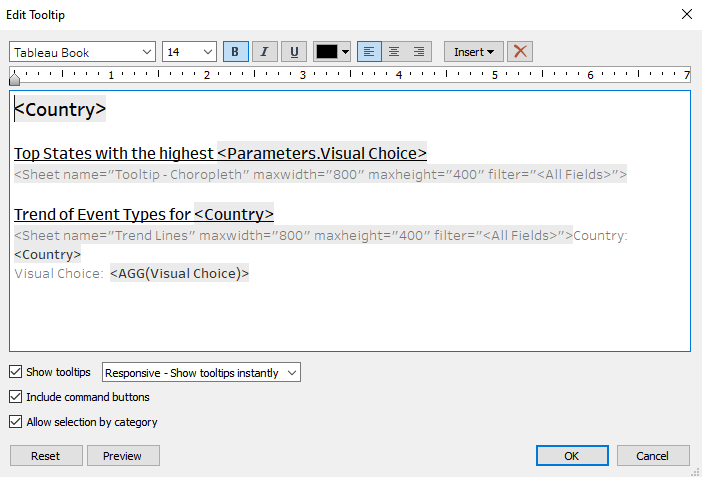Screen dimensions: 702x477
Task: Click the Country heading in editor
Action: (60, 110)
